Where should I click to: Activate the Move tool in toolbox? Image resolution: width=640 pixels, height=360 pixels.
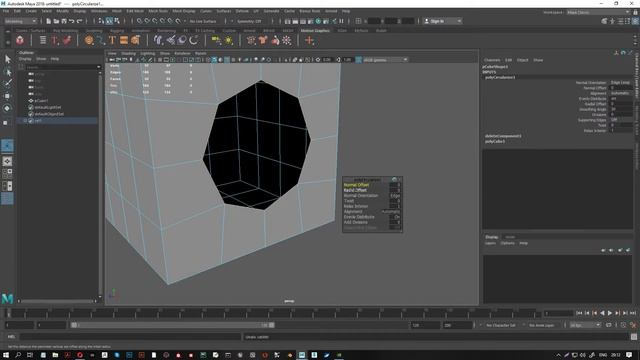pos(7,96)
